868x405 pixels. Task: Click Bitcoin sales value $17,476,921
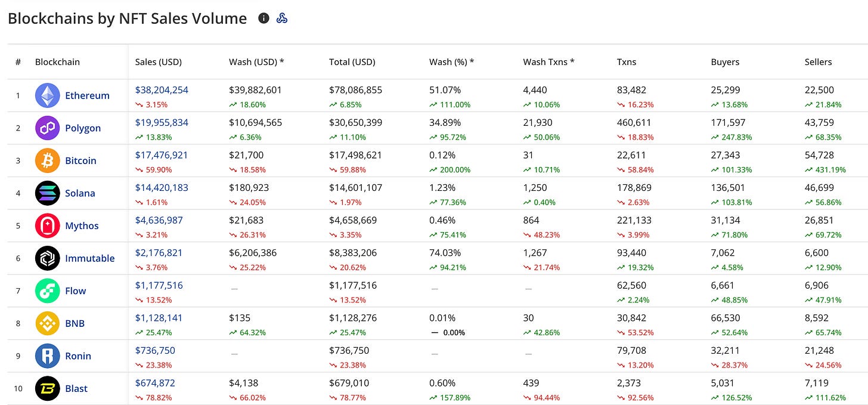162,155
